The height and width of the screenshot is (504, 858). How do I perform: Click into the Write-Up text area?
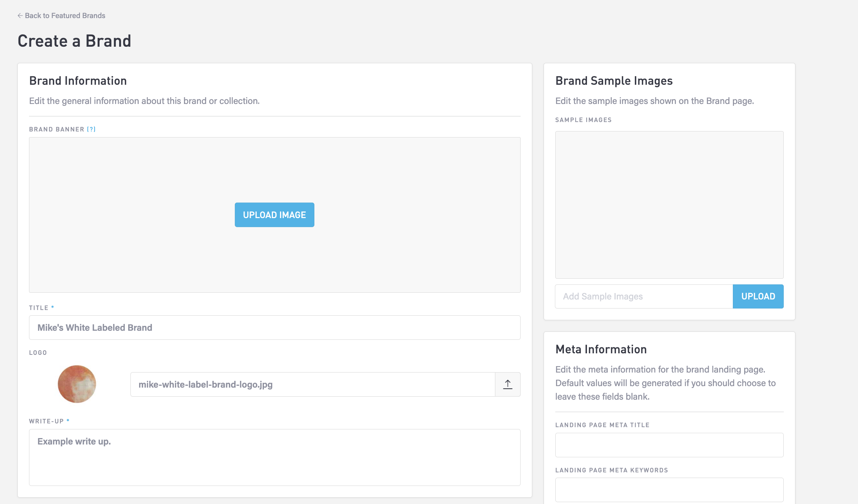[274, 457]
